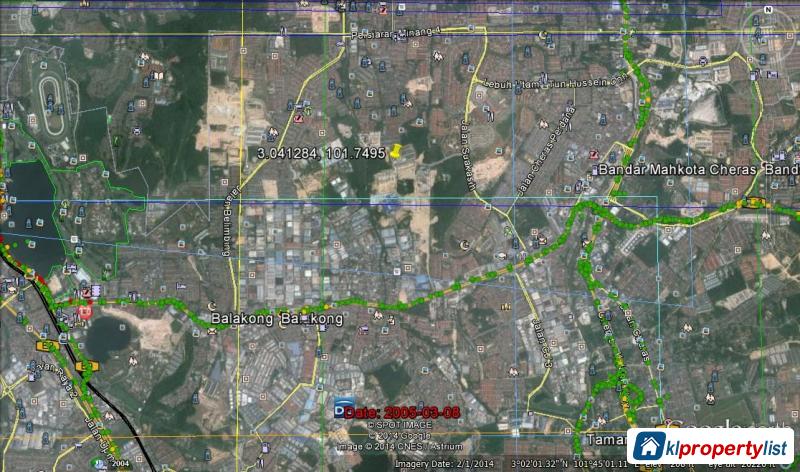Click the SPOT IMAGE copyright text
Screen dimensions: 800x472
[x=400, y=425]
